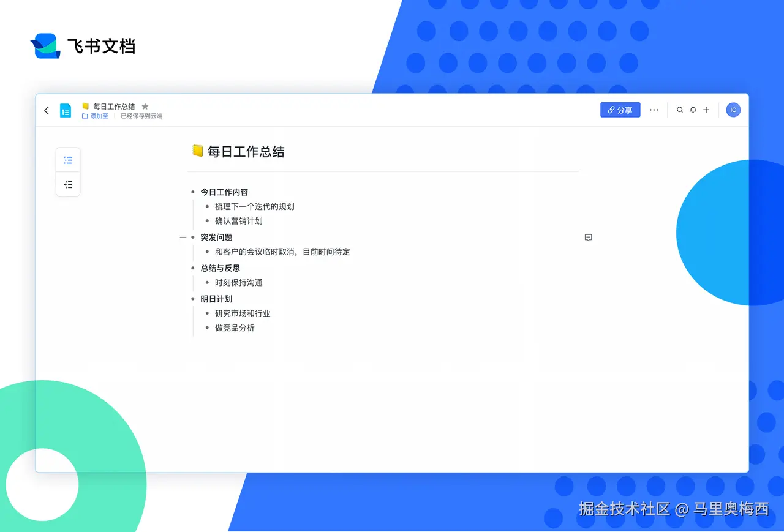Click the bullet item 突发问题

click(x=216, y=238)
